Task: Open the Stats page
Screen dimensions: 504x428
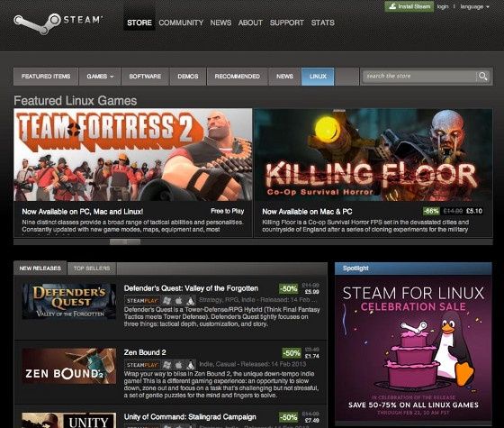Action: point(323,23)
